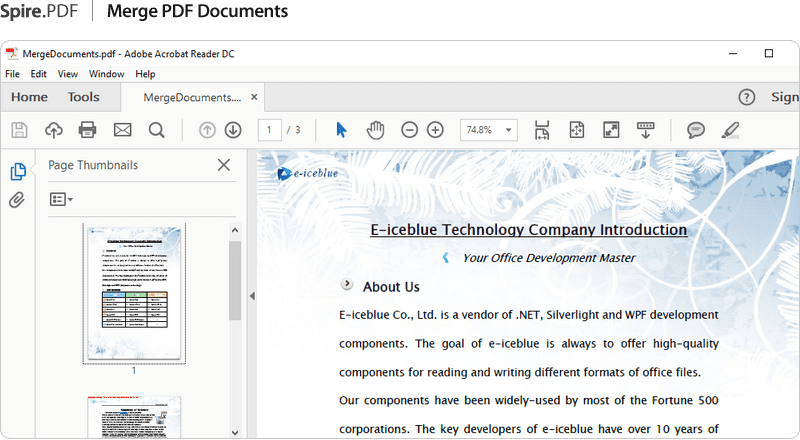Open the Help question mark icon

click(x=746, y=97)
